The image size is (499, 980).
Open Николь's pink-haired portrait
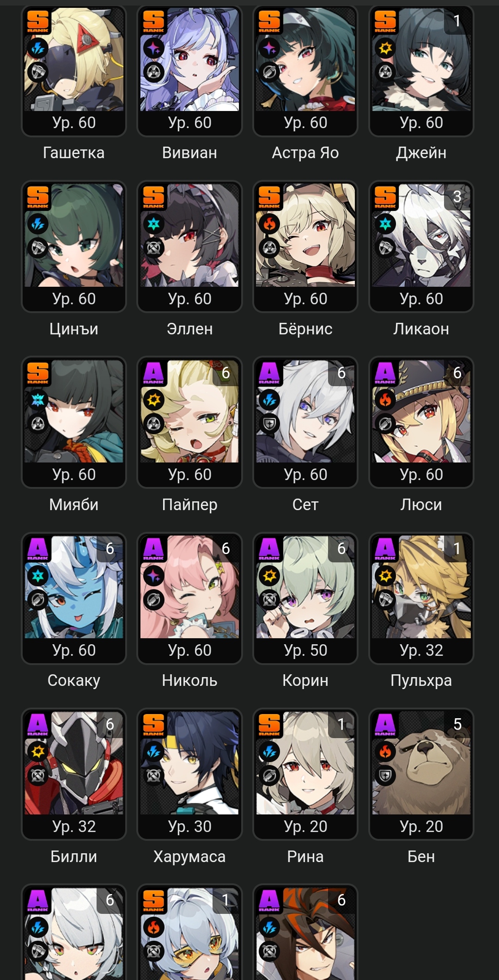(189, 587)
